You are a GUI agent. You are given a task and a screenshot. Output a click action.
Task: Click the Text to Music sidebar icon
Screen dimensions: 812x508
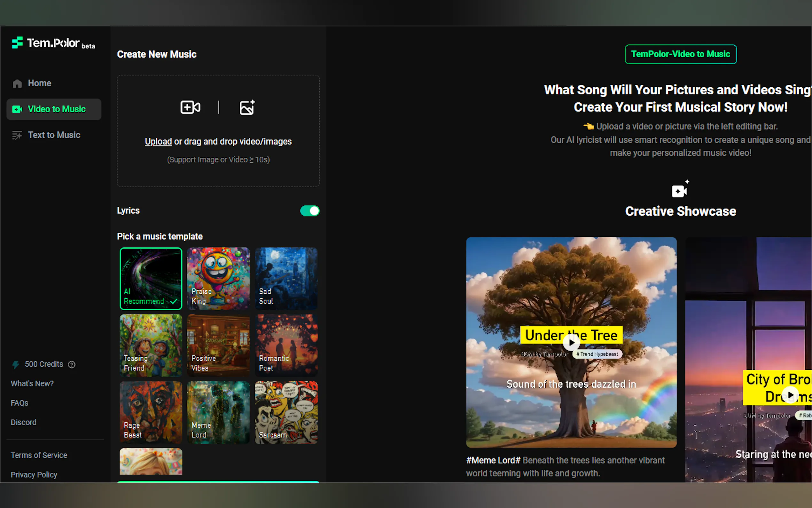click(17, 135)
